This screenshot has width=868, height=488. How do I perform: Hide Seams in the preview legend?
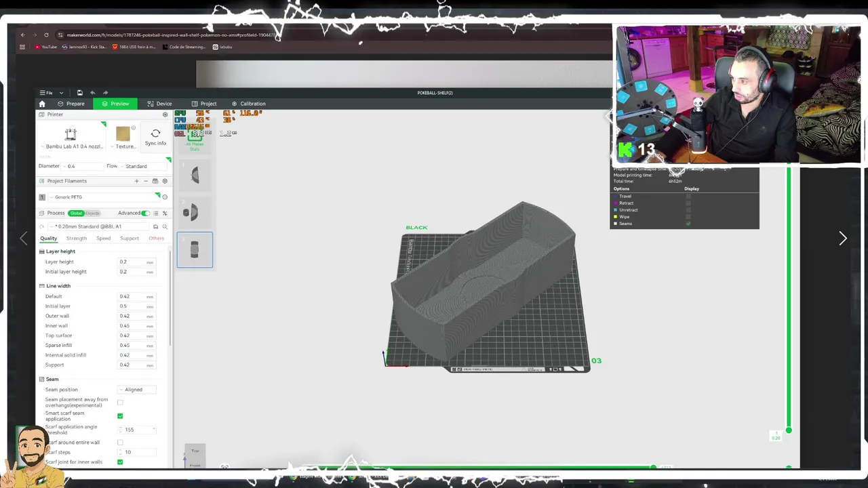(688, 223)
